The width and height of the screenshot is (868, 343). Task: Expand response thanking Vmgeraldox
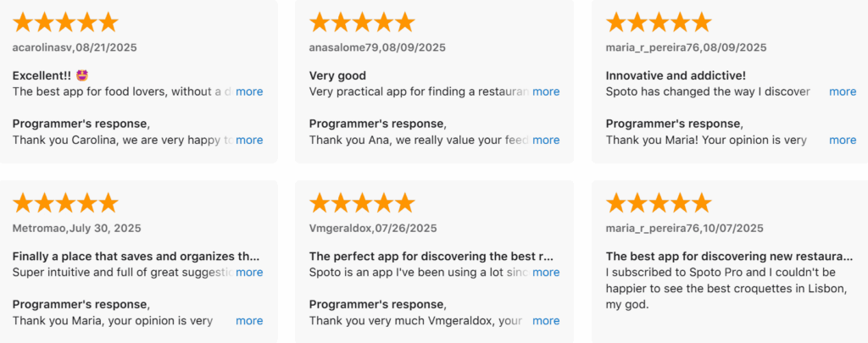(546, 321)
